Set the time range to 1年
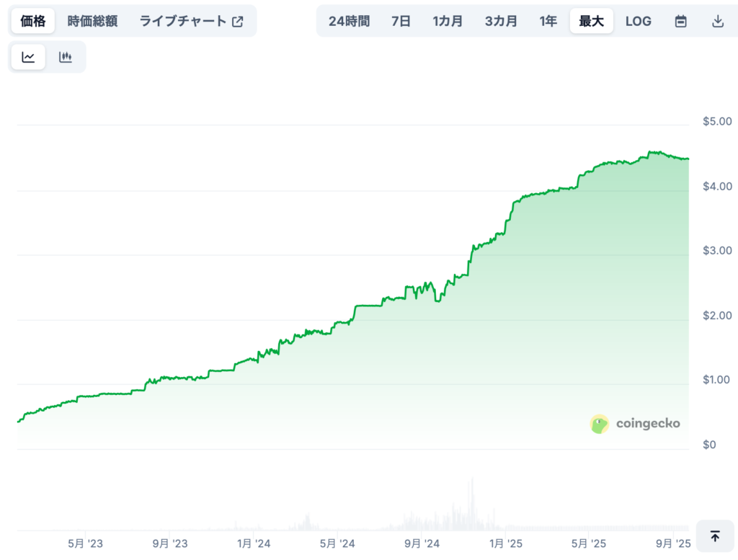 pos(548,21)
